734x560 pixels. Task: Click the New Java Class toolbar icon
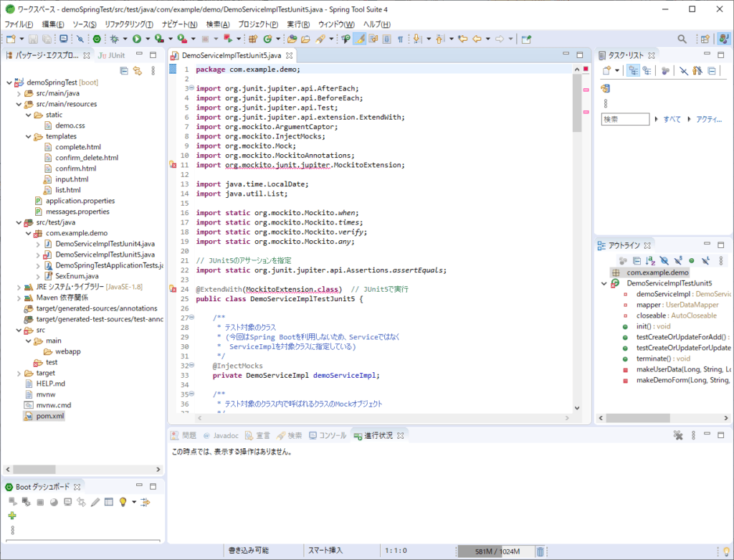pyautogui.click(x=268, y=39)
